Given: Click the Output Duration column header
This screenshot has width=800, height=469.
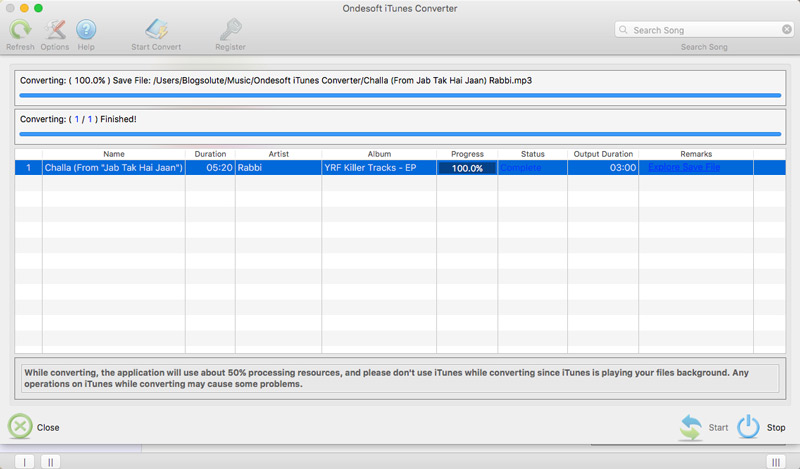Looking at the screenshot, I should pos(603,154).
